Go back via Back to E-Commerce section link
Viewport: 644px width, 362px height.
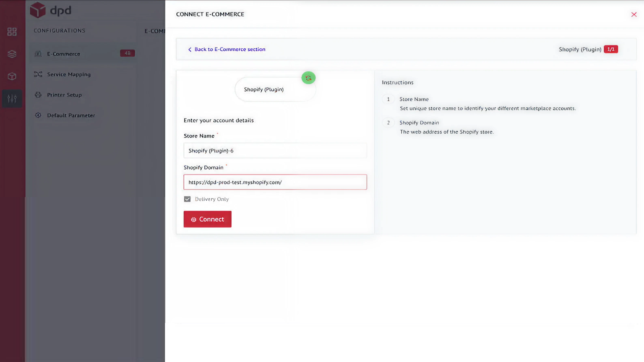pos(227,49)
